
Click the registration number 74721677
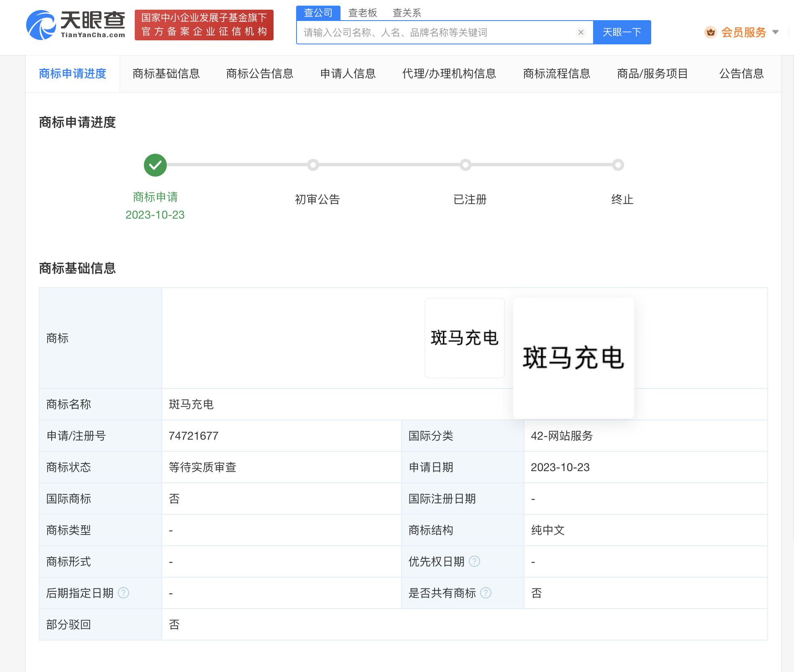(194, 436)
